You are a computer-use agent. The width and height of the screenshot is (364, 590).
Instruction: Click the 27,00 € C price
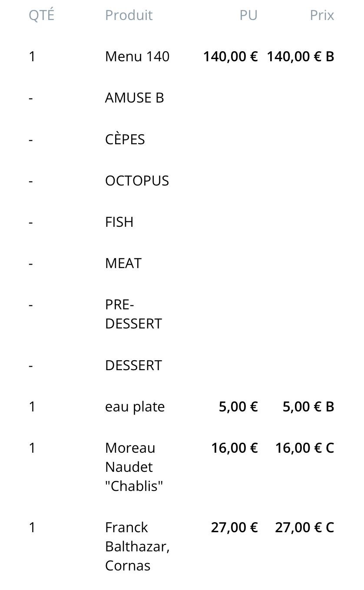(304, 527)
